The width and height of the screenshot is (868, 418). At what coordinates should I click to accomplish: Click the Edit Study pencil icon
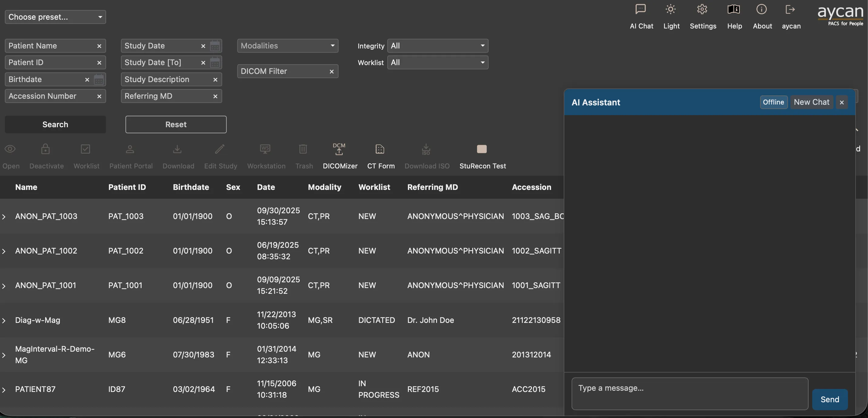(x=220, y=149)
